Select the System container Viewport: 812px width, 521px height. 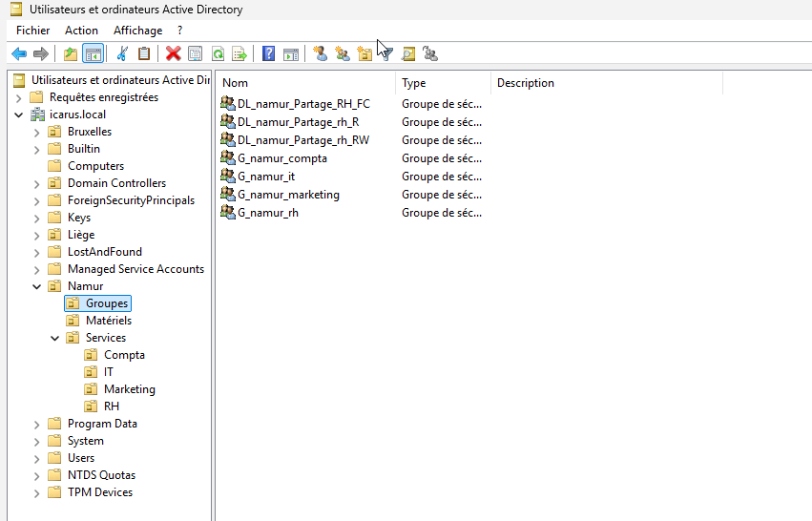(x=86, y=441)
